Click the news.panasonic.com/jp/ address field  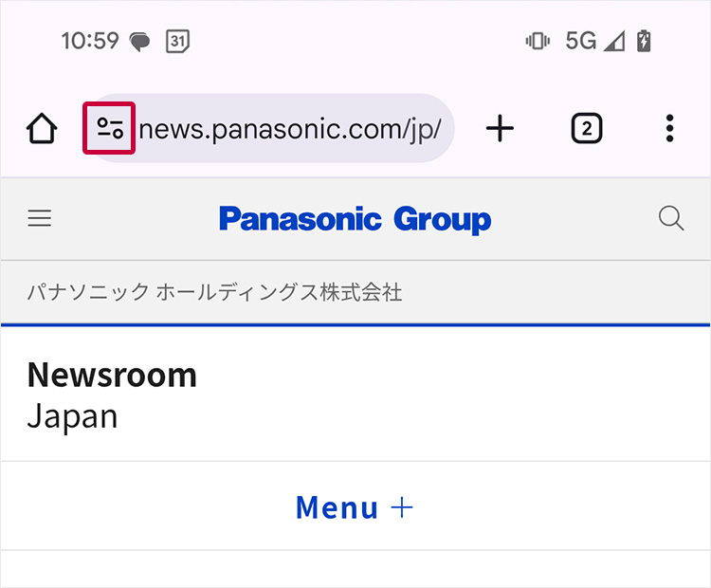pyautogui.click(x=289, y=128)
